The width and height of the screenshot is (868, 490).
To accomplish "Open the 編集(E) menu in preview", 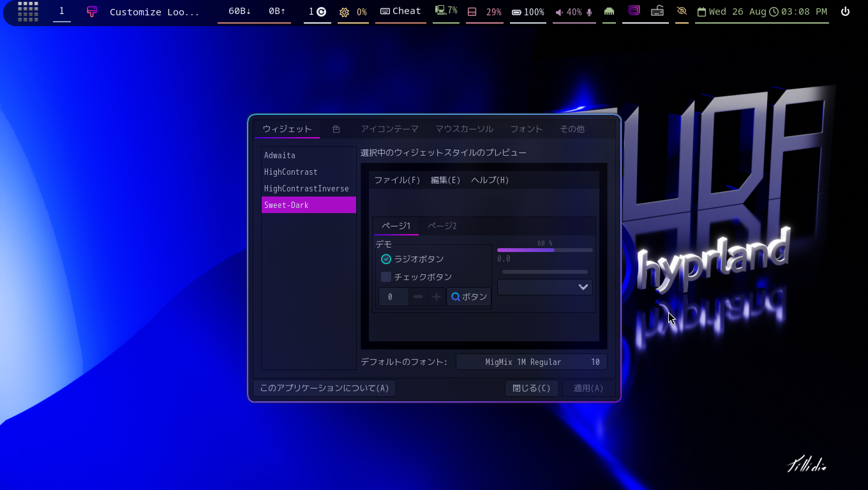I will click(445, 180).
